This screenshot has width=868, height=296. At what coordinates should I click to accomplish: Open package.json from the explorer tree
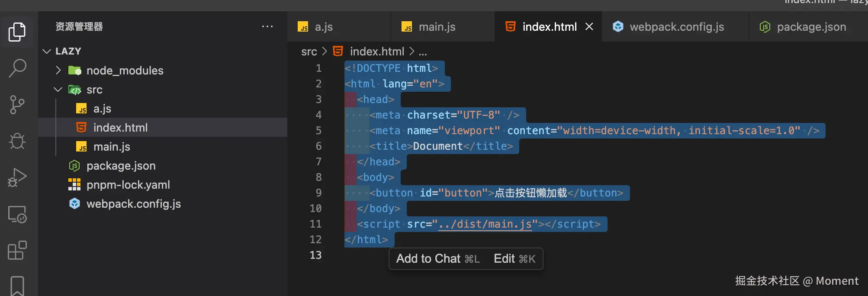pyautogui.click(x=121, y=166)
